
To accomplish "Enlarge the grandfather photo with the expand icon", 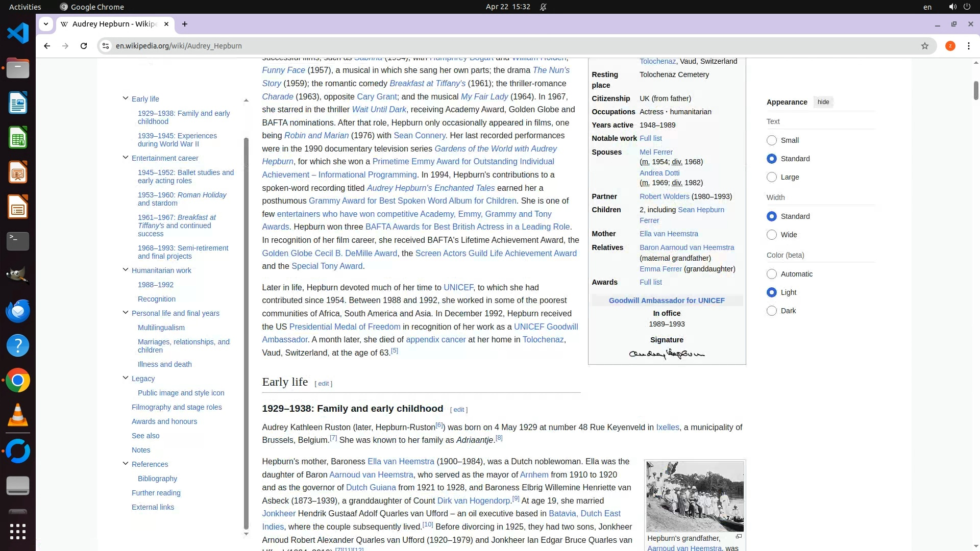I will pos(738,536).
